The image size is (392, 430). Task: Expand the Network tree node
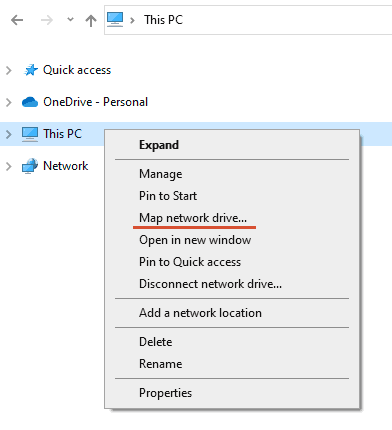(x=9, y=166)
